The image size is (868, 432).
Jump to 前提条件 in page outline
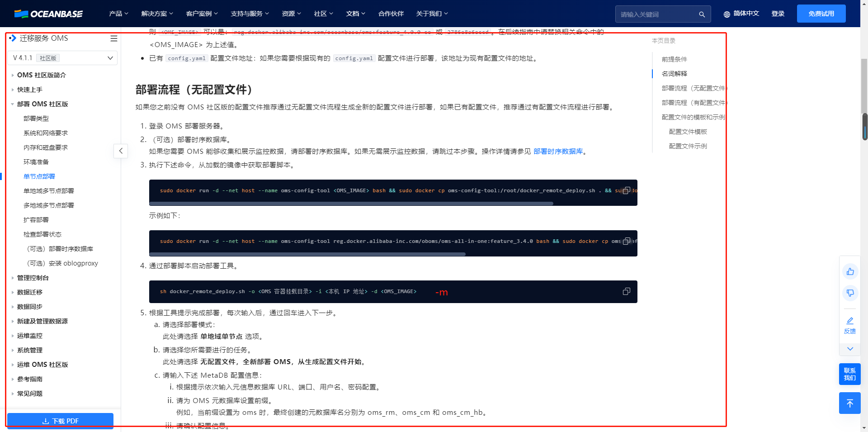[x=675, y=59]
